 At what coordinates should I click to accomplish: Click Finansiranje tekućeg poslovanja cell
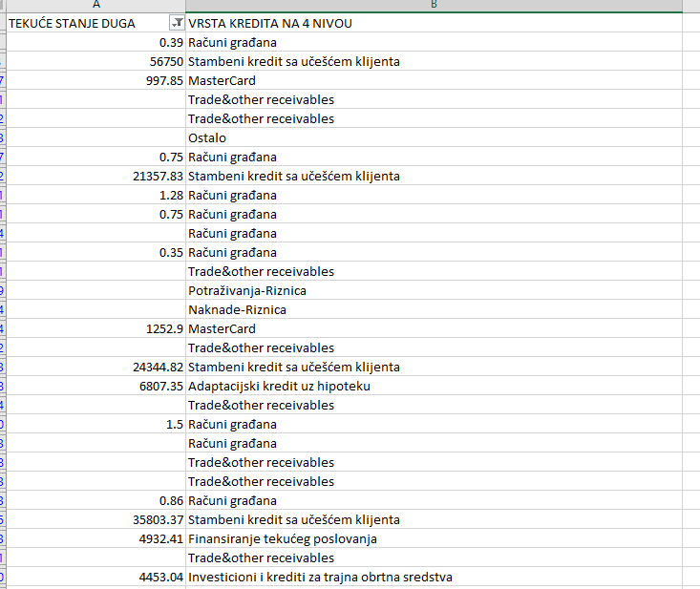(434, 538)
